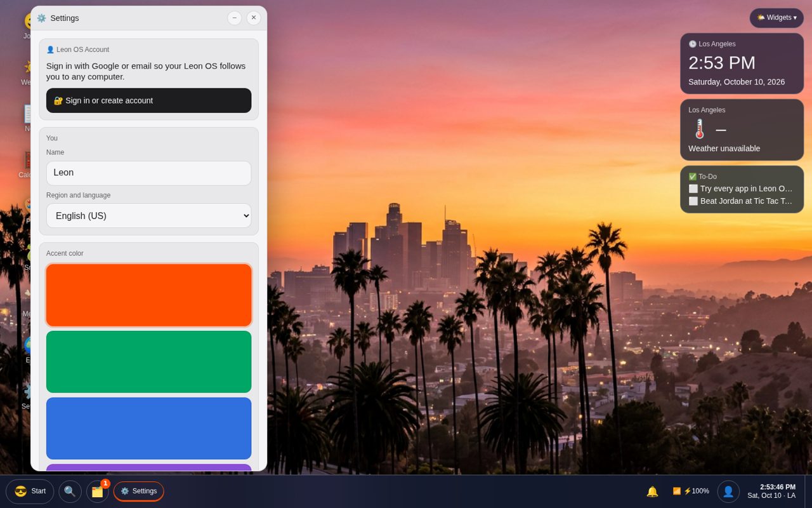812x508 pixels.
Task: Check the 'Try every app in Leon O…' to-do box
Action: 693,189
